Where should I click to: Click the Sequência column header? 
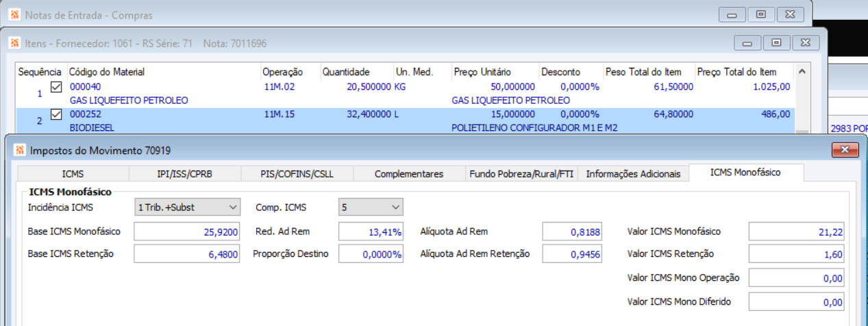point(40,72)
